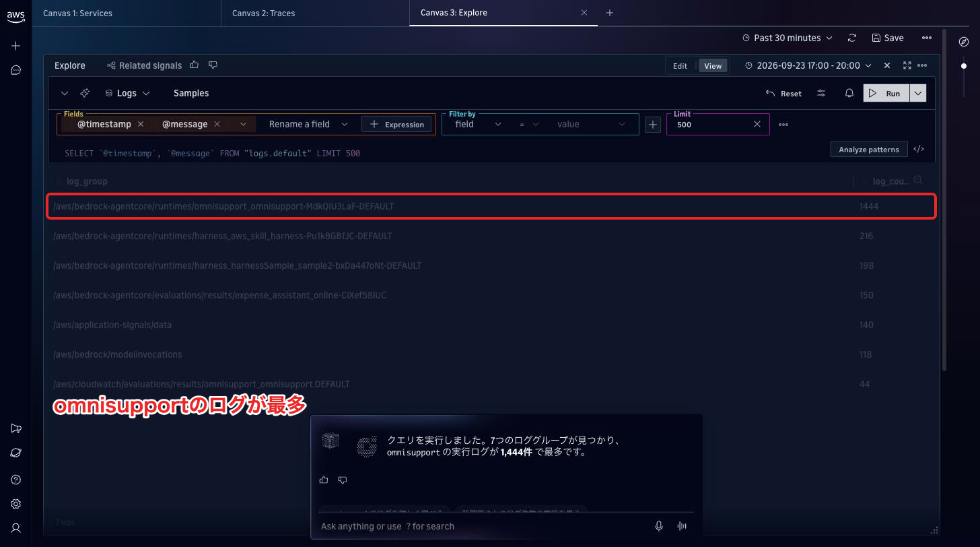Switch to Edit mode
Image resolution: width=980 pixels, height=547 pixels.
680,66
